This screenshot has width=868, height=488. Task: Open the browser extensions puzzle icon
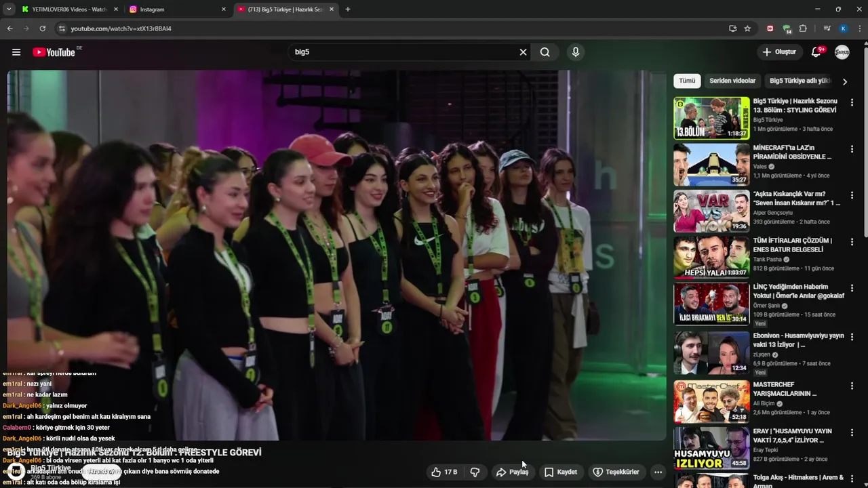pyautogui.click(x=803, y=28)
